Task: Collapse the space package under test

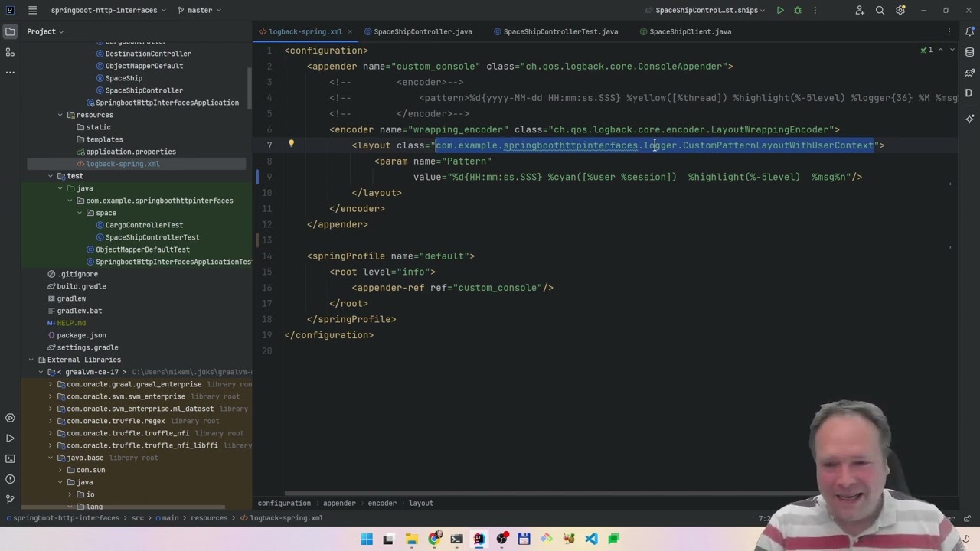Action: click(79, 213)
